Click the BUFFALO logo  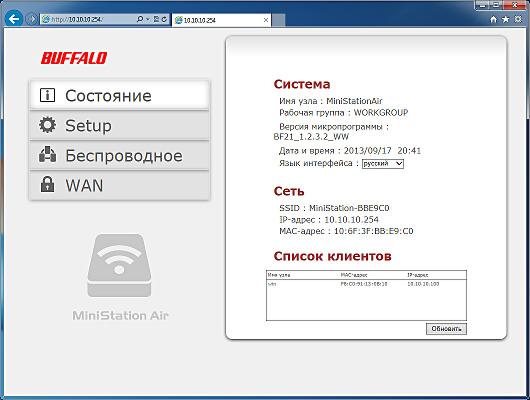tap(74, 58)
